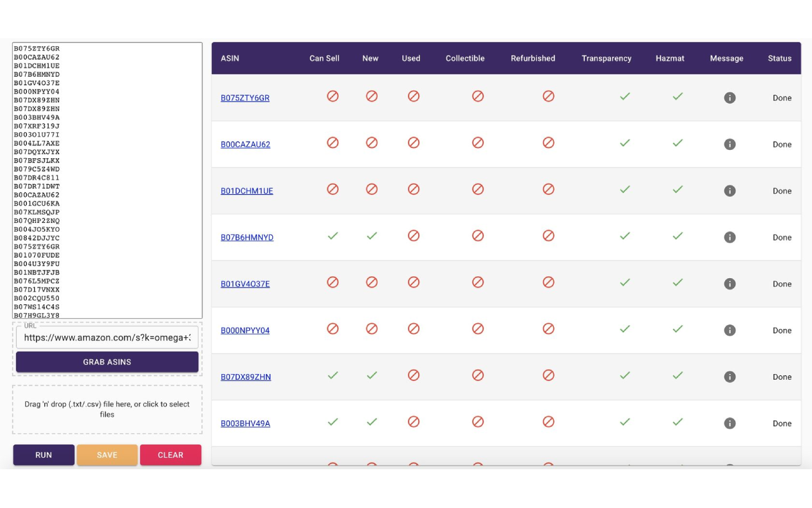Screen dimensions: 812x508
Task: Click the Hazmat checkmark for B003BHV49A
Action: (x=677, y=421)
